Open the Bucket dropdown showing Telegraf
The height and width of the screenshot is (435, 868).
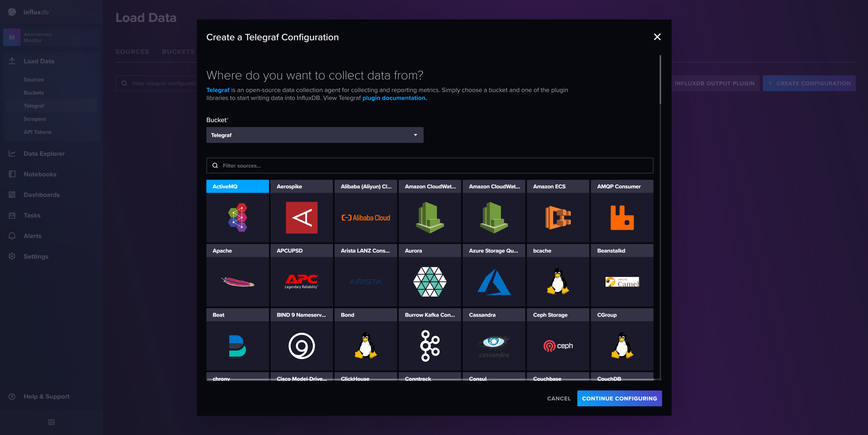[315, 135]
